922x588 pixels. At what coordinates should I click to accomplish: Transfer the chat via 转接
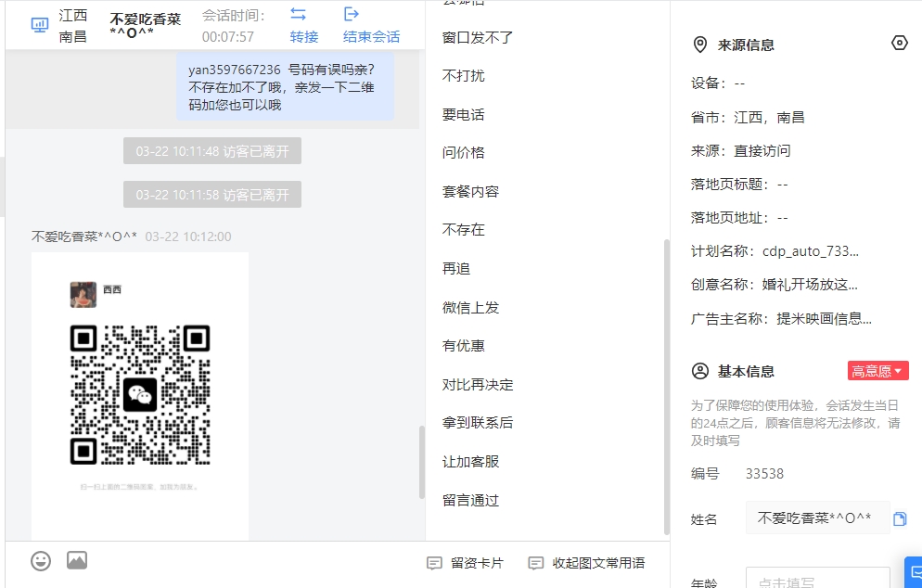click(x=304, y=36)
